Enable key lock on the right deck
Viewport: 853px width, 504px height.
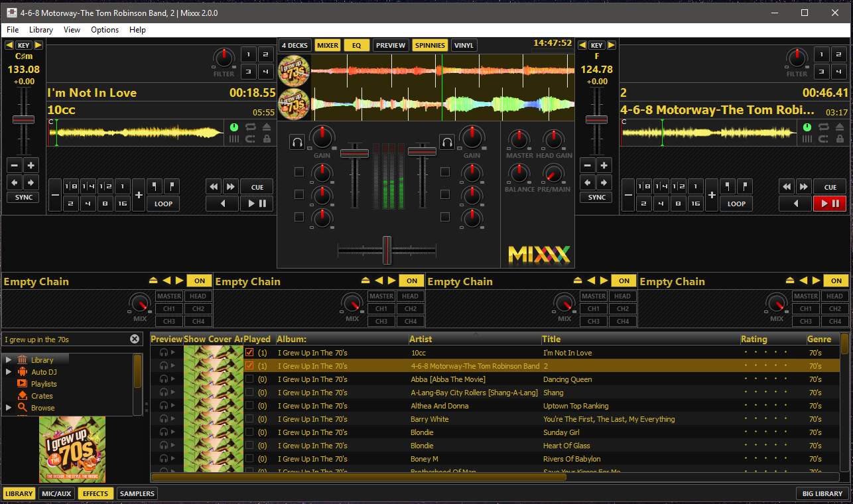[x=840, y=139]
